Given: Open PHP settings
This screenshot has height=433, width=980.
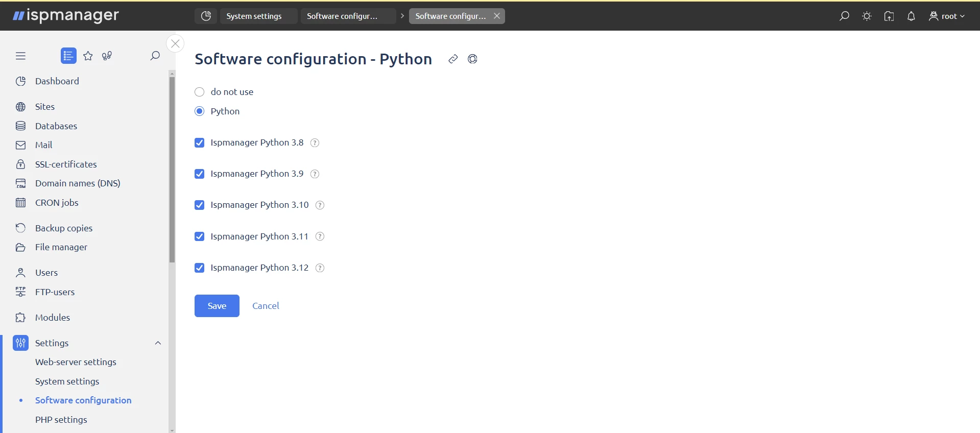Looking at the screenshot, I should coord(61,420).
